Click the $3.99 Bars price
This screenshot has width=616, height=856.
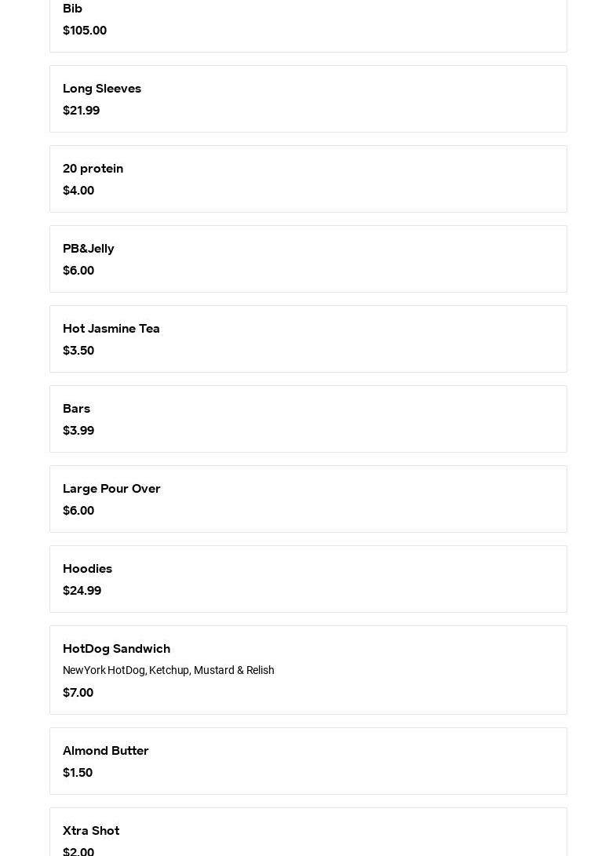point(78,431)
